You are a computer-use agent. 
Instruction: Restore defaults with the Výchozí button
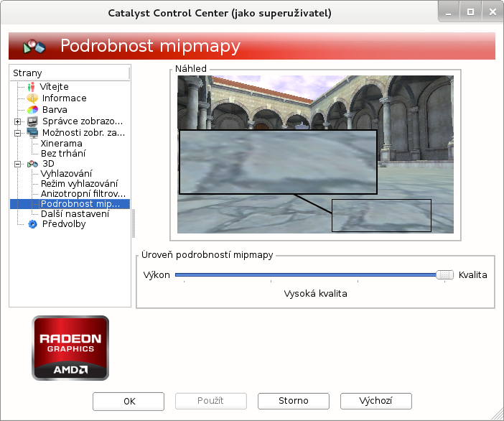tap(376, 401)
